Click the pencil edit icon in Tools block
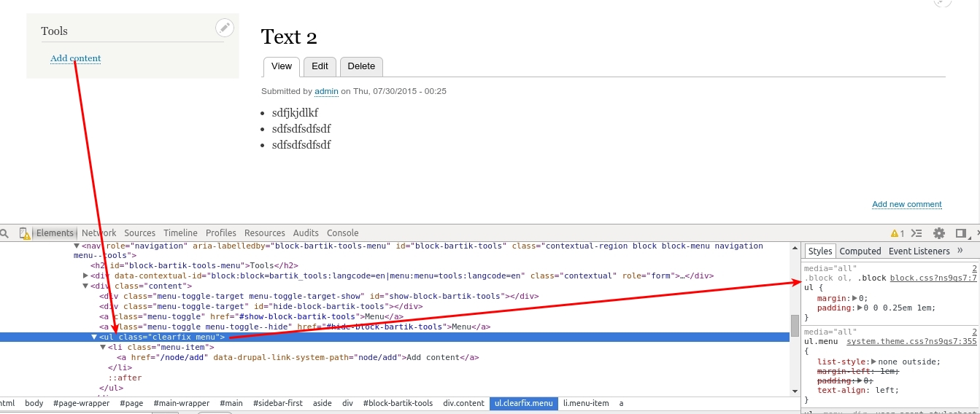The image size is (980, 414). pos(225,28)
